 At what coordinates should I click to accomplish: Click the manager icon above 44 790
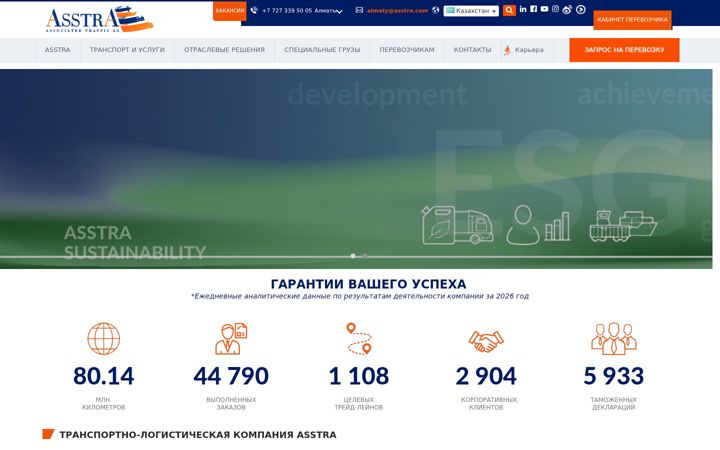coord(231,338)
